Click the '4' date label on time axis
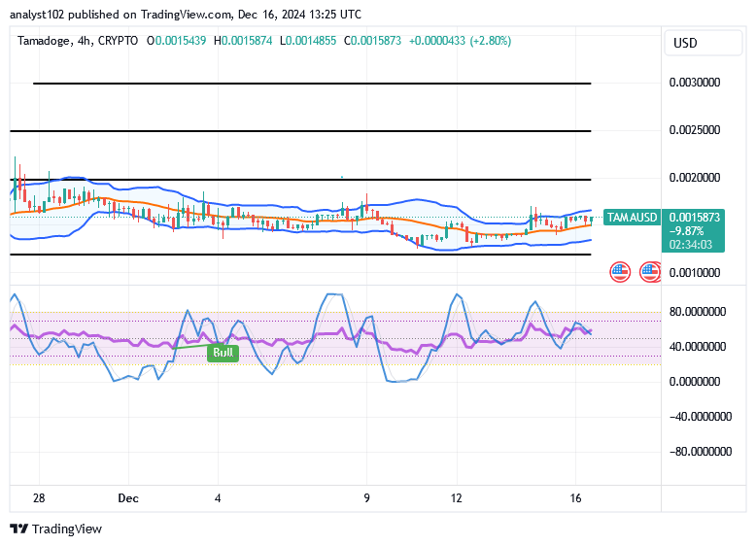 (x=218, y=498)
